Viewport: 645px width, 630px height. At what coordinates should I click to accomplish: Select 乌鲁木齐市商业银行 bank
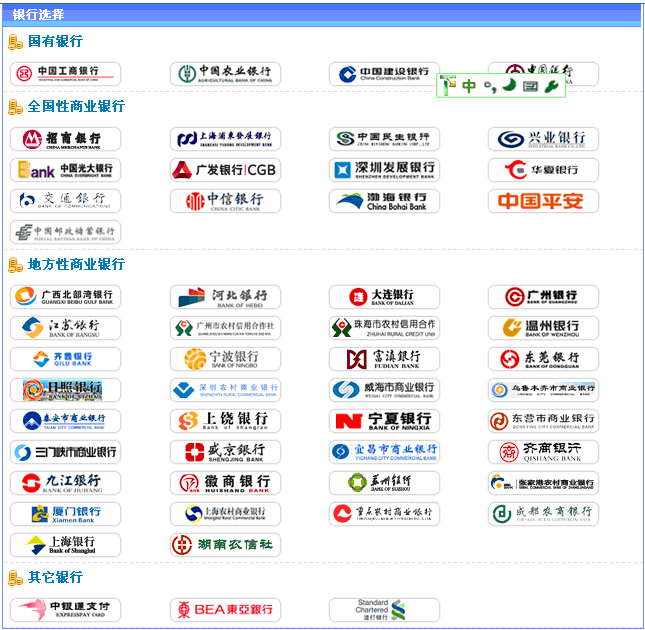(x=543, y=390)
